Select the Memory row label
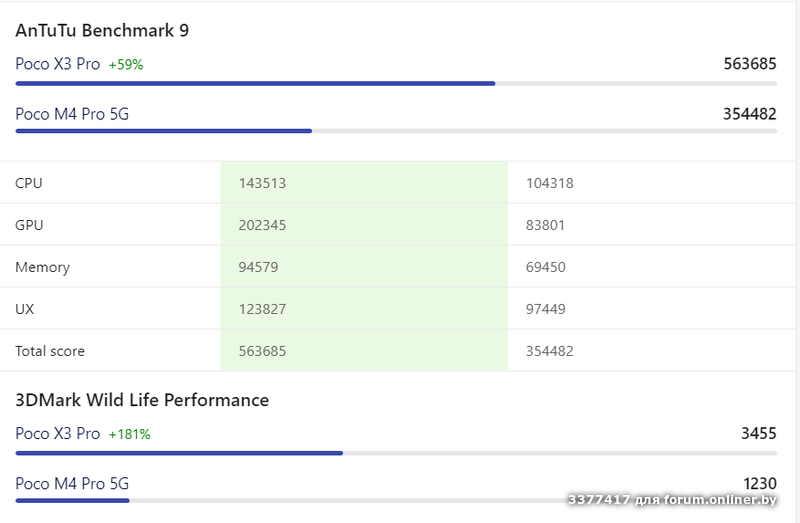The width and height of the screenshot is (800, 523). 42,267
